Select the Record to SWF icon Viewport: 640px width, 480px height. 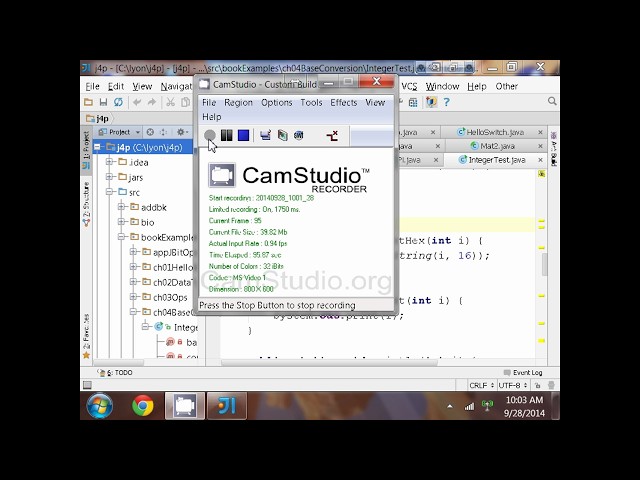pyautogui.click(x=299, y=135)
